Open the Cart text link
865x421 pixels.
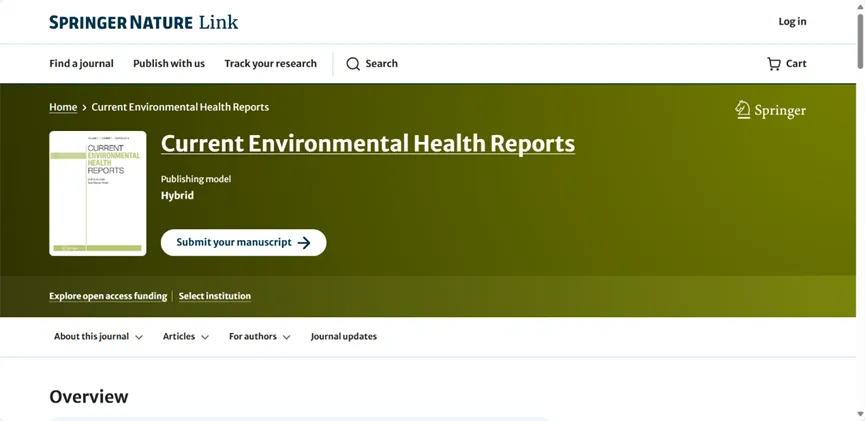[796, 63]
